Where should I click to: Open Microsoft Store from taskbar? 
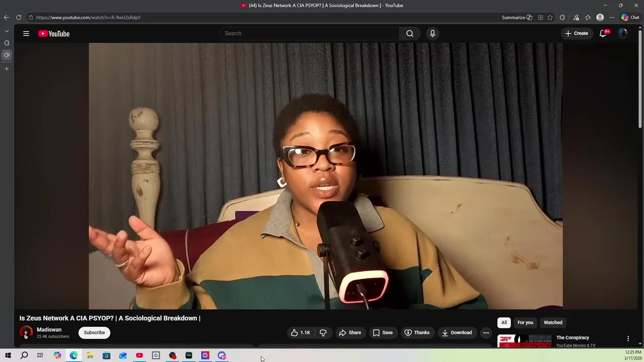(x=107, y=355)
